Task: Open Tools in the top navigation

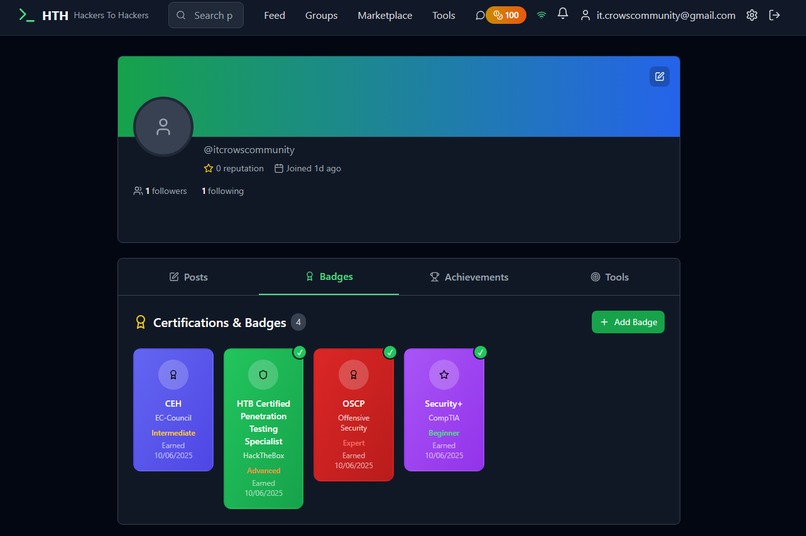Action: pos(444,15)
